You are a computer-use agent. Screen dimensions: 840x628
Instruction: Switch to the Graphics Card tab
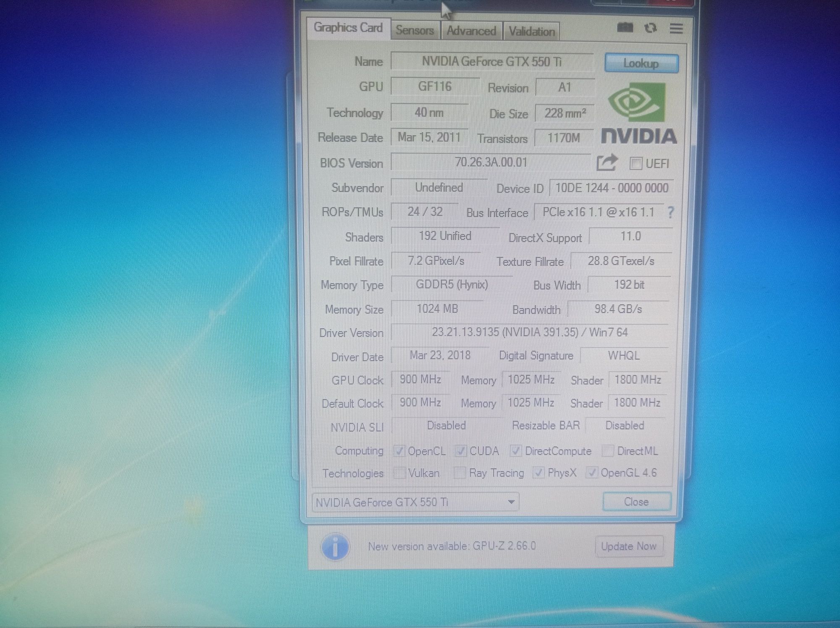coord(348,28)
